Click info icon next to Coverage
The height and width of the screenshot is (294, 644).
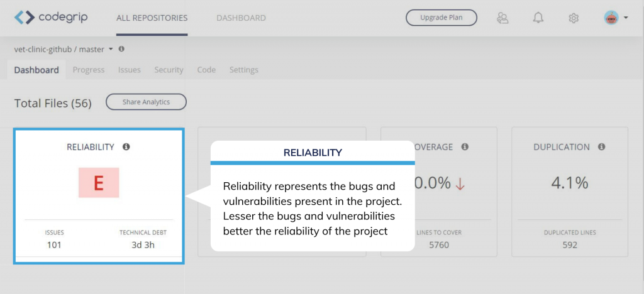tap(465, 146)
